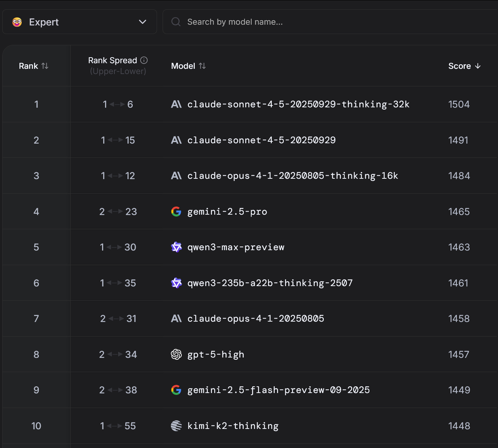Open the Expert category dropdown
498x448 pixels.
pos(79,22)
